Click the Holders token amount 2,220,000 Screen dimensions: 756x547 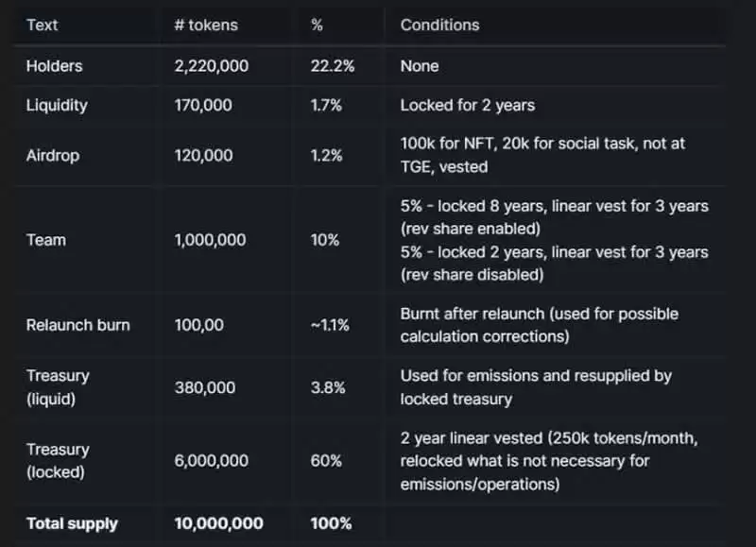pyautogui.click(x=213, y=66)
